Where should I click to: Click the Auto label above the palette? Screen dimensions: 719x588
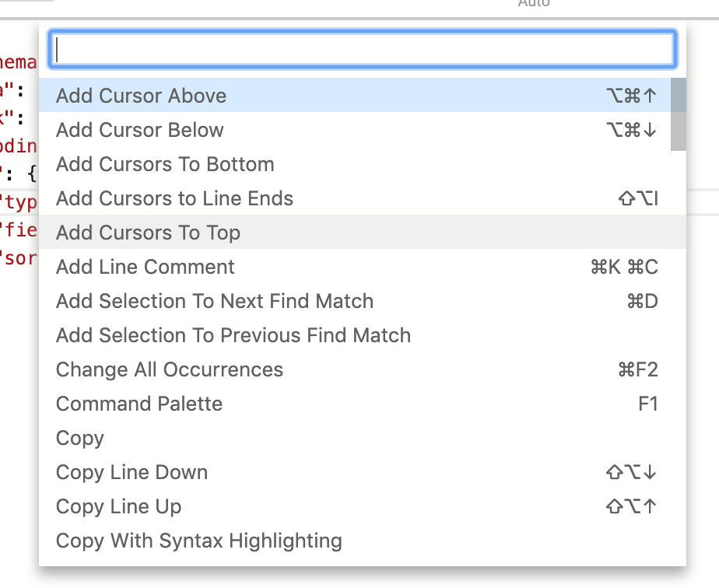534,4
